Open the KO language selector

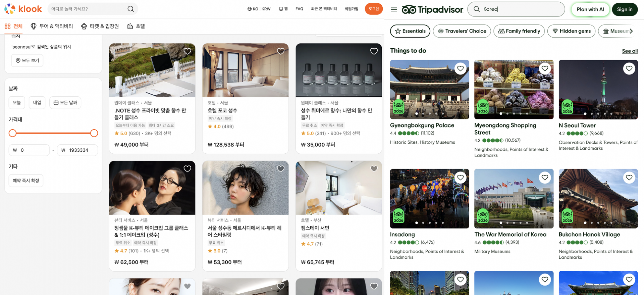[253, 9]
